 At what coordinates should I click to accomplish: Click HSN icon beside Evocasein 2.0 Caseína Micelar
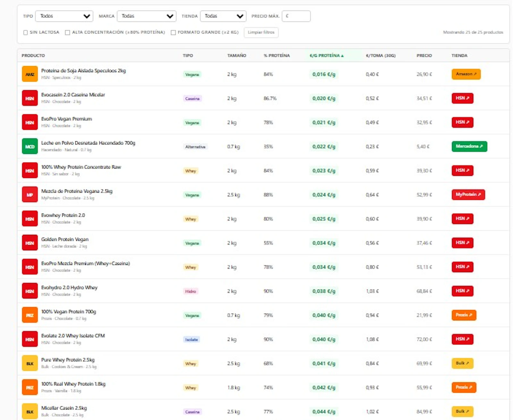click(x=30, y=98)
